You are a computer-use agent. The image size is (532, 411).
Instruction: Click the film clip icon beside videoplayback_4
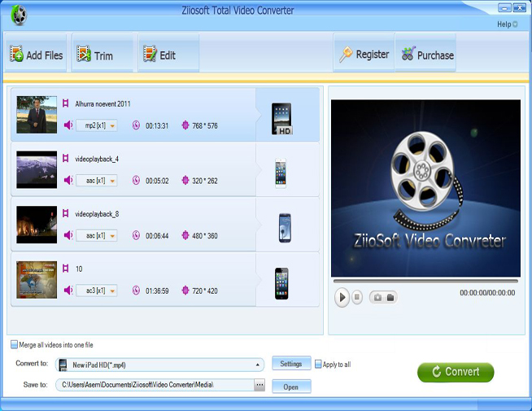(x=66, y=158)
